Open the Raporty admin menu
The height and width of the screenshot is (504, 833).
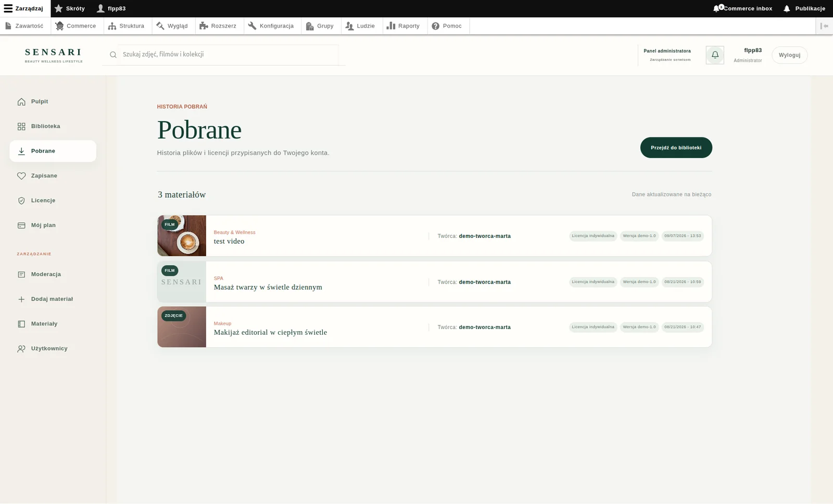[x=403, y=26]
